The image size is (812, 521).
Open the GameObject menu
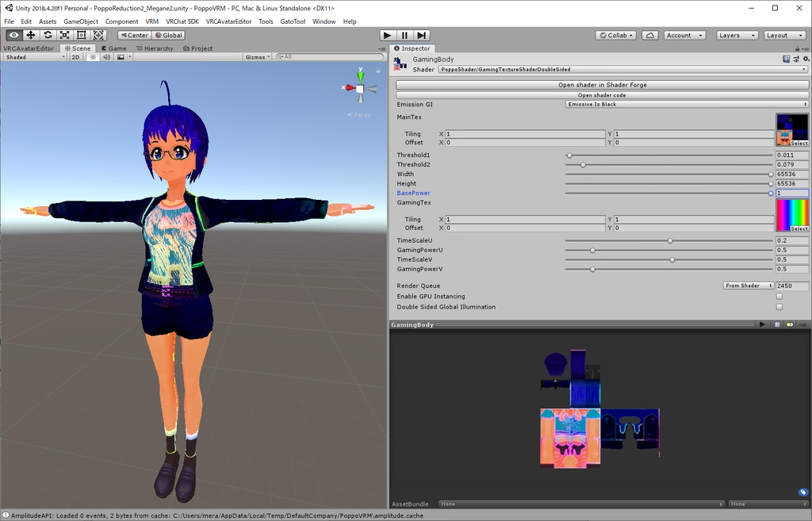point(81,21)
